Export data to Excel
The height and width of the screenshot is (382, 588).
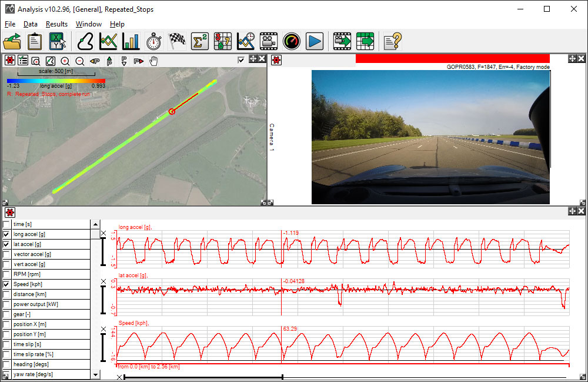56,41
